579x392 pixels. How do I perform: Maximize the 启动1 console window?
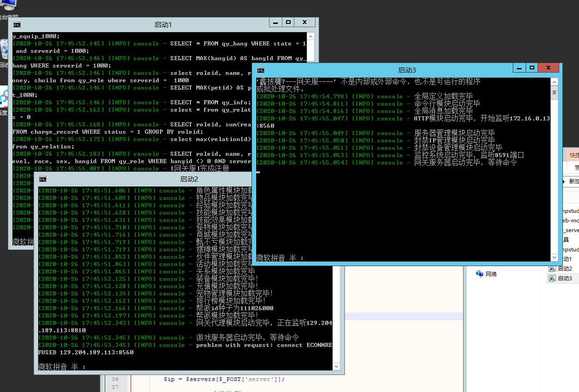click(288, 22)
